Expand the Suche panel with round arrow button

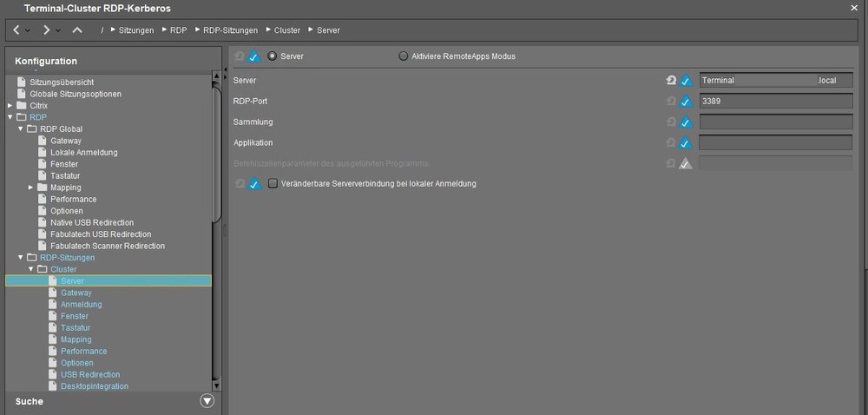pyautogui.click(x=207, y=401)
